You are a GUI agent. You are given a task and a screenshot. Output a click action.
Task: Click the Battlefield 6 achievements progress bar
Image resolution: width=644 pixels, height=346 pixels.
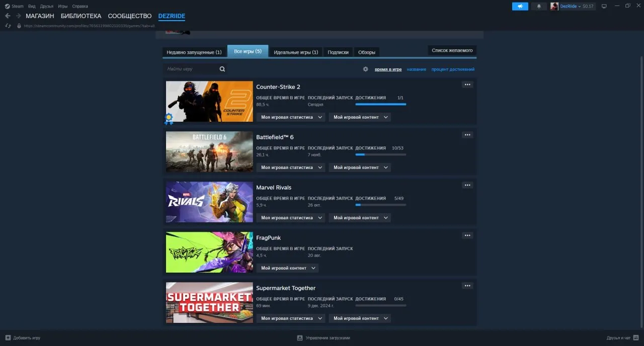pos(381,154)
